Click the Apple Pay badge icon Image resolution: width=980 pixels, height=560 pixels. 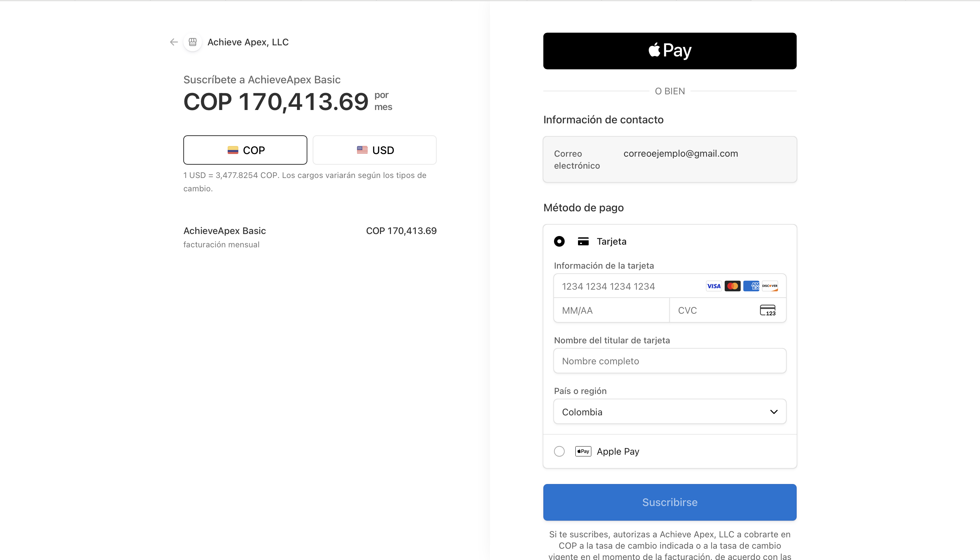point(583,451)
